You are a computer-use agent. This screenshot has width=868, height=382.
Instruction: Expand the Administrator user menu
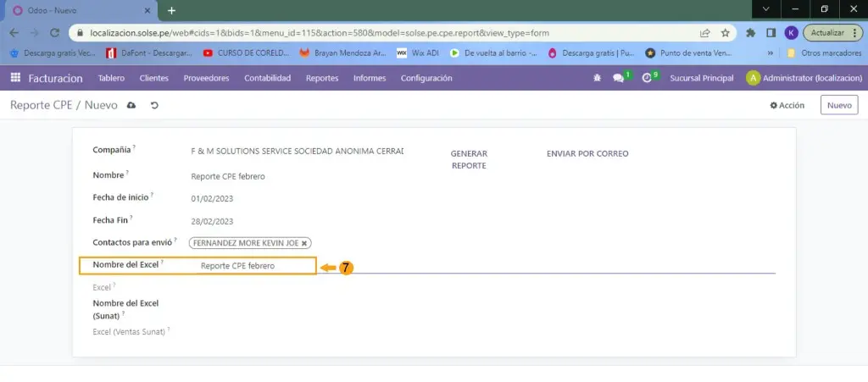coord(804,78)
